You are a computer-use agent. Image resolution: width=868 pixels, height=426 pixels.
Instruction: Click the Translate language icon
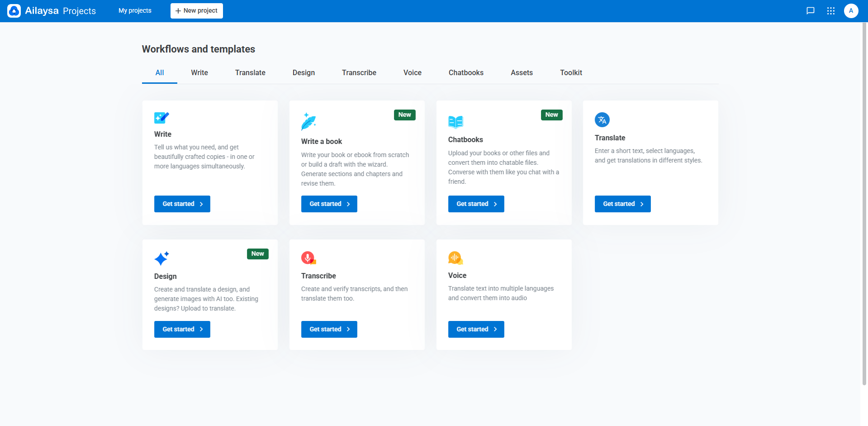coord(602,120)
